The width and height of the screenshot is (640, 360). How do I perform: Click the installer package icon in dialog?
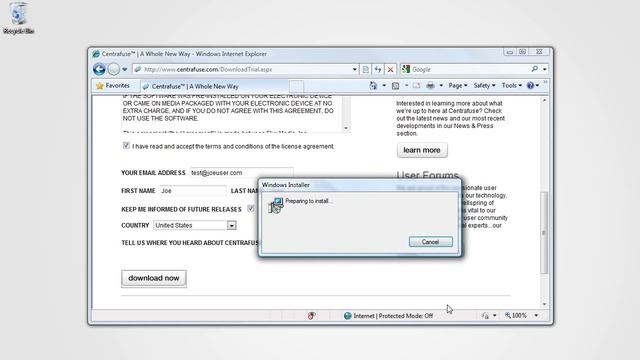coord(276,205)
